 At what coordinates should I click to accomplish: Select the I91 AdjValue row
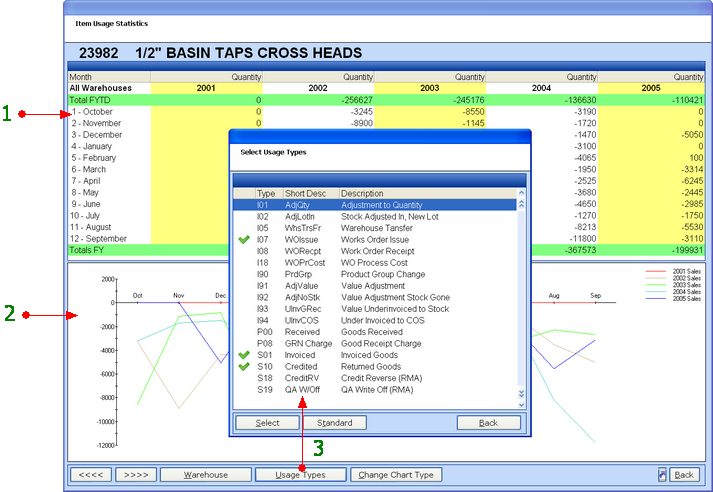pos(375,286)
